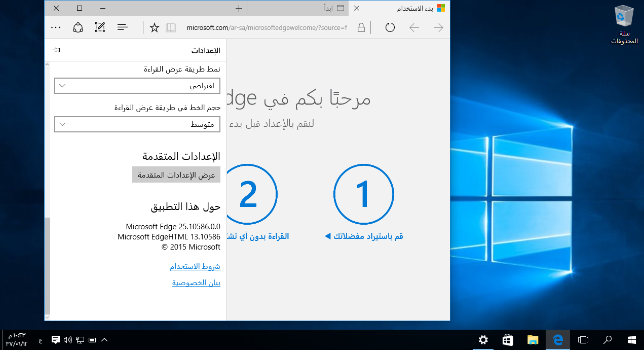The width and height of the screenshot is (644, 350).
Task: Click the padlock icon in address bar
Action: [361, 27]
